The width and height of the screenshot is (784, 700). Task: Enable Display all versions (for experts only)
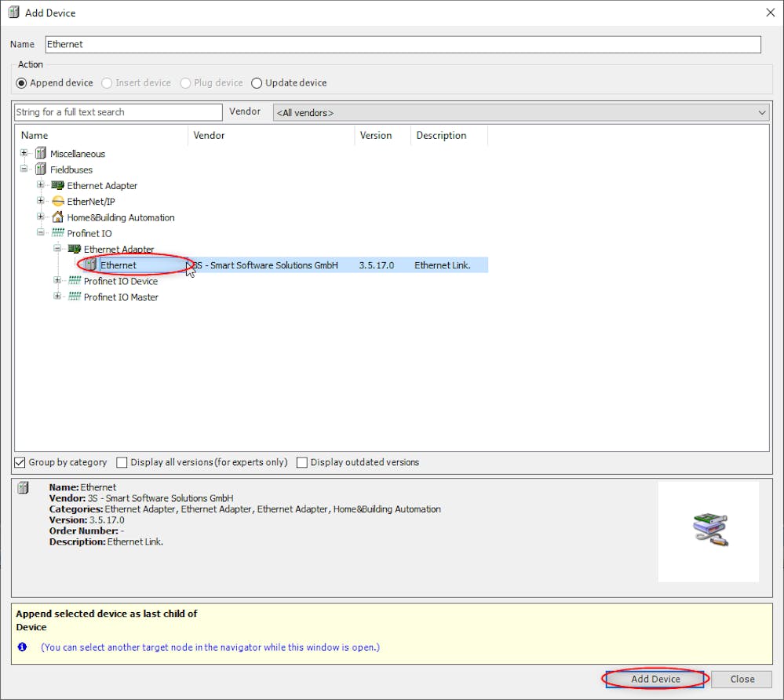122,462
